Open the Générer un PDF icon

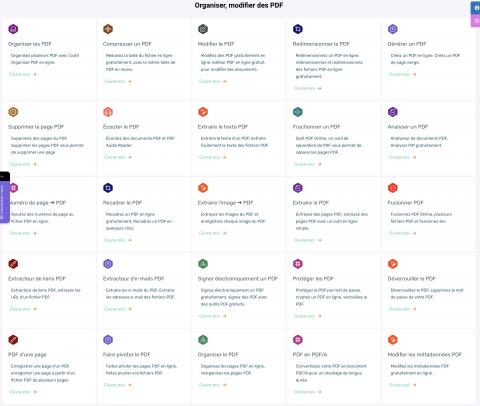tap(393, 29)
